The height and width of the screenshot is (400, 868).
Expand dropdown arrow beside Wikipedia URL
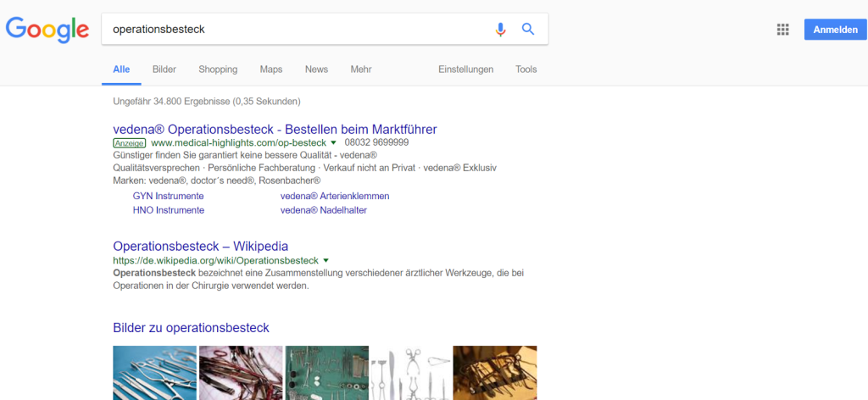coord(325,260)
